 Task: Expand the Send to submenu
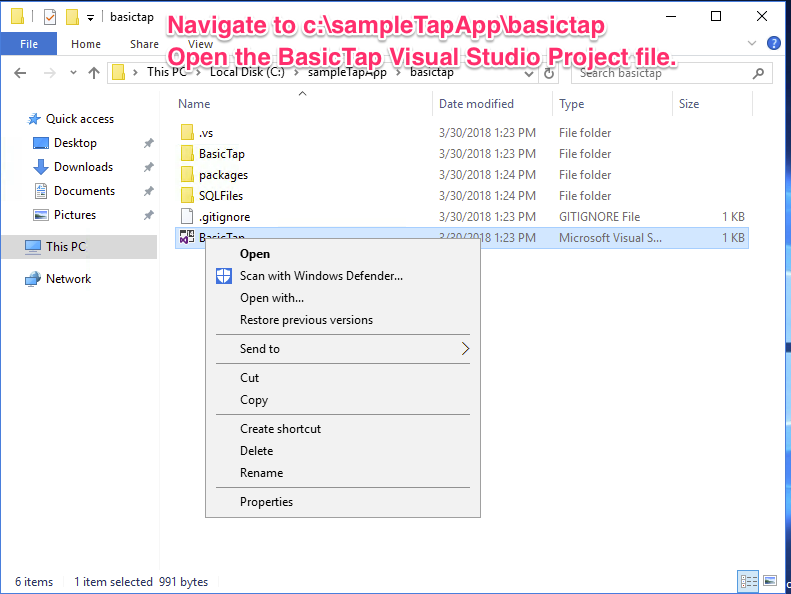coord(343,349)
